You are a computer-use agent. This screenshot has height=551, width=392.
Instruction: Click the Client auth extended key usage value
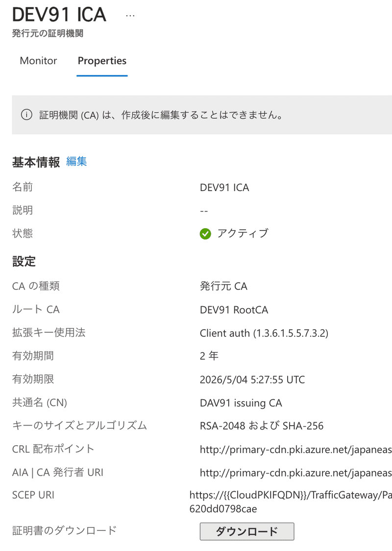coord(264,333)
